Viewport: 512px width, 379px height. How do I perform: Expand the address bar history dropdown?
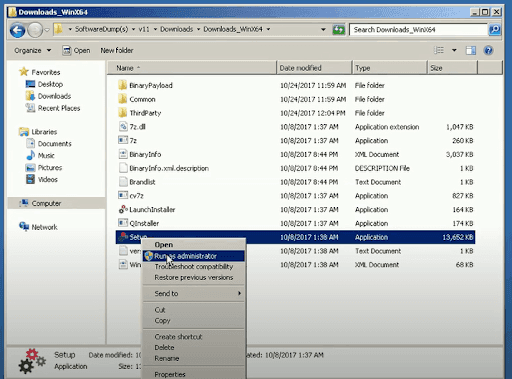(x=323, y=30)
